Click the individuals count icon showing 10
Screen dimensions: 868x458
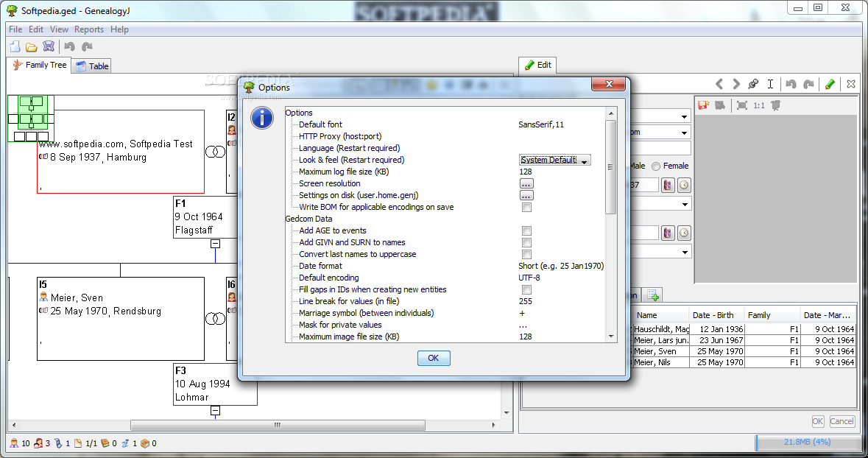pyautogui.click(x=15, y=443)
